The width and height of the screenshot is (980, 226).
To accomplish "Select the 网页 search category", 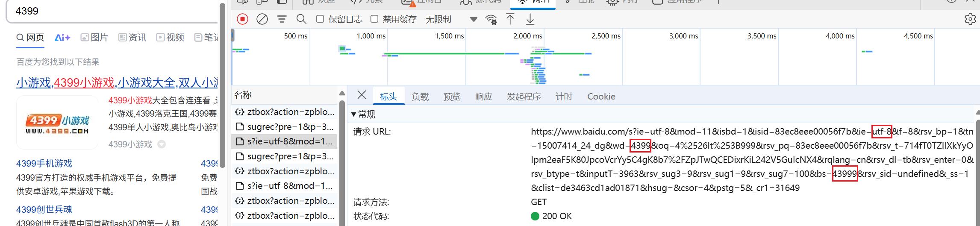I will (30, 38).
